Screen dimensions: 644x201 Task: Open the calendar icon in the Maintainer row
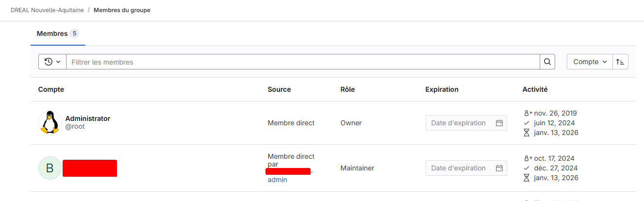pos(499,168)
